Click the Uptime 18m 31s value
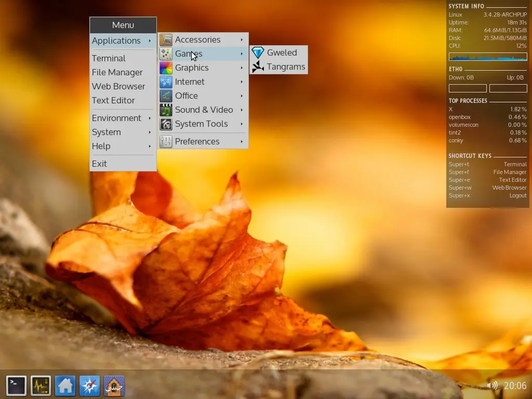This screenshot has width=532, height=399. click(517, 22)
